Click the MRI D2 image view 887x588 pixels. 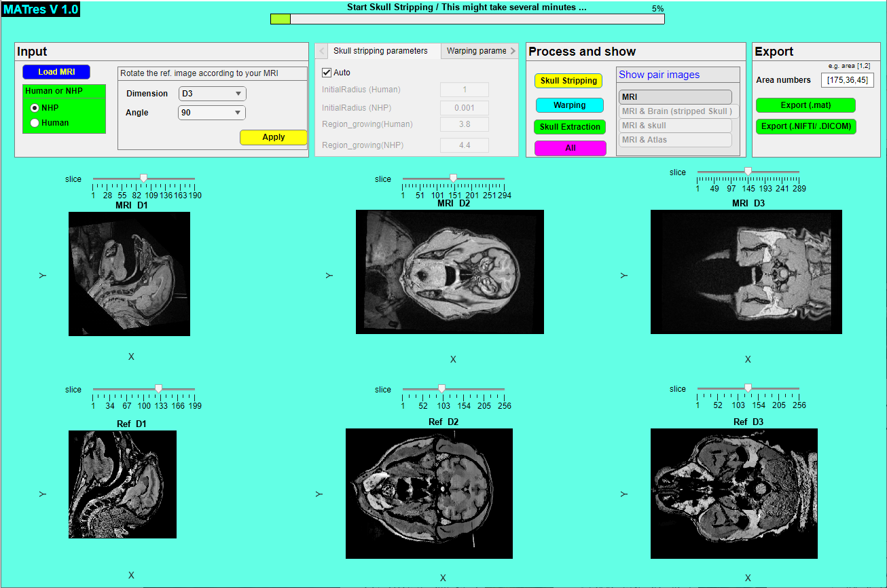pos(450,272)
